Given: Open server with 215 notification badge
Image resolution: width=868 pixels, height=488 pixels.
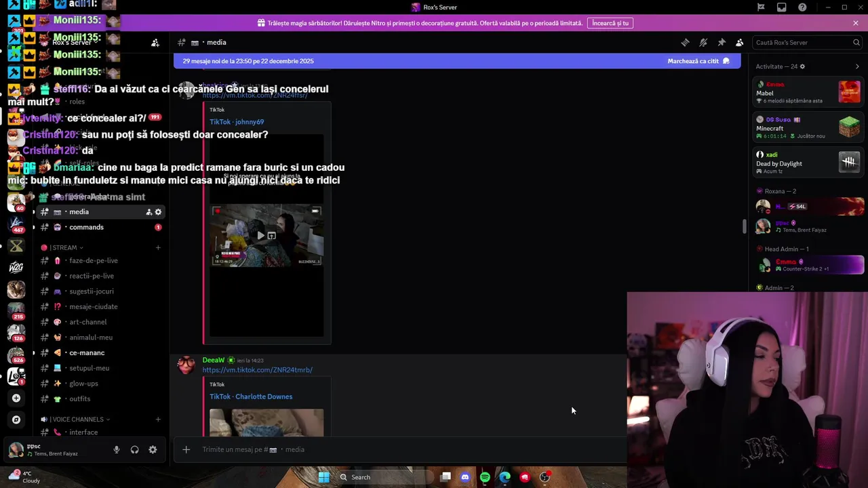Looking at the screenshot, I should click(16, 311).
